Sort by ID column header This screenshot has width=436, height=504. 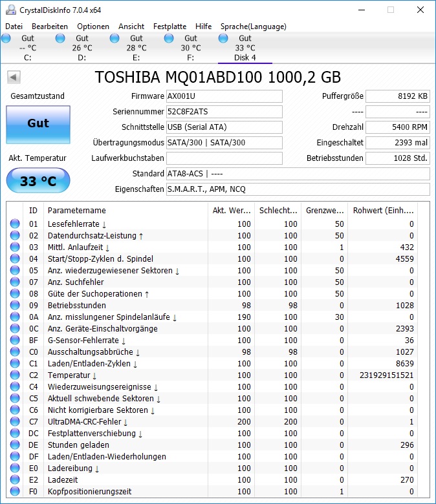(x=33, y=210)
